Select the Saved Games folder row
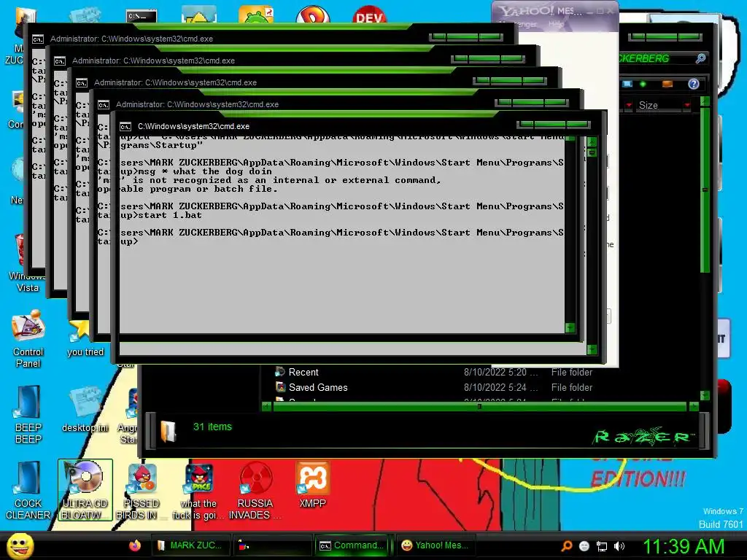The height and width of the screenshot is (560, 747). point(433,388)
